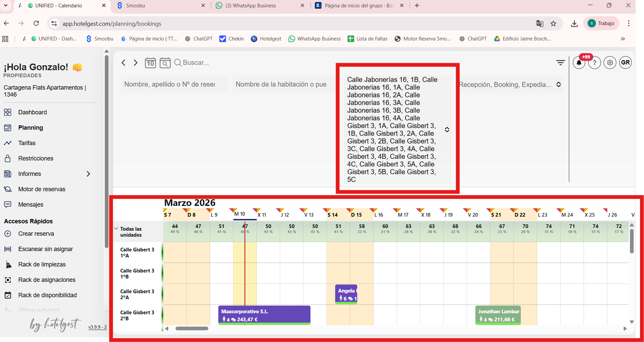This screenshot has height=342, width=644.
Task: Open the go-to-today calendar icon
Action: (151, 63)
